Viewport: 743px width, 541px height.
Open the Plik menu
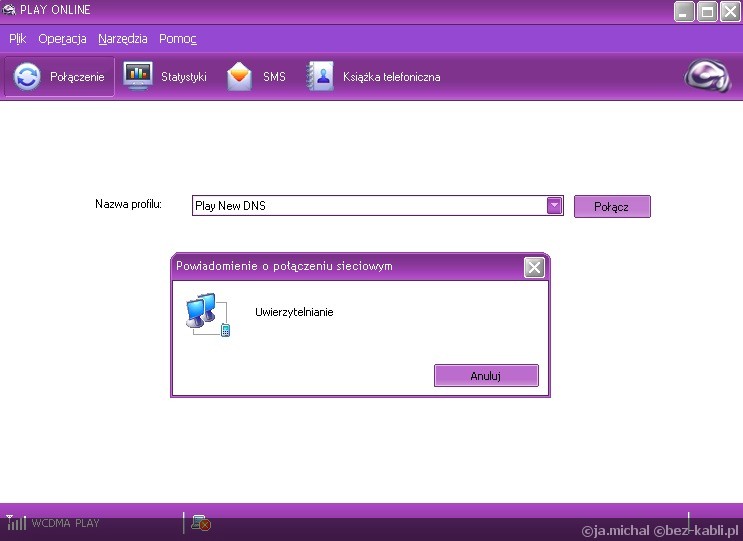click(18, 39)
